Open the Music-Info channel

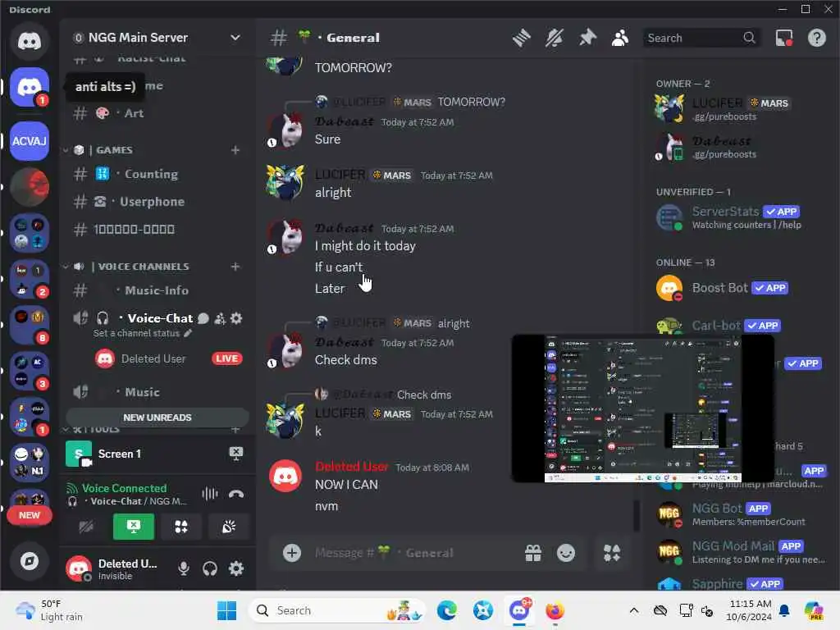[x=157, y=290]
